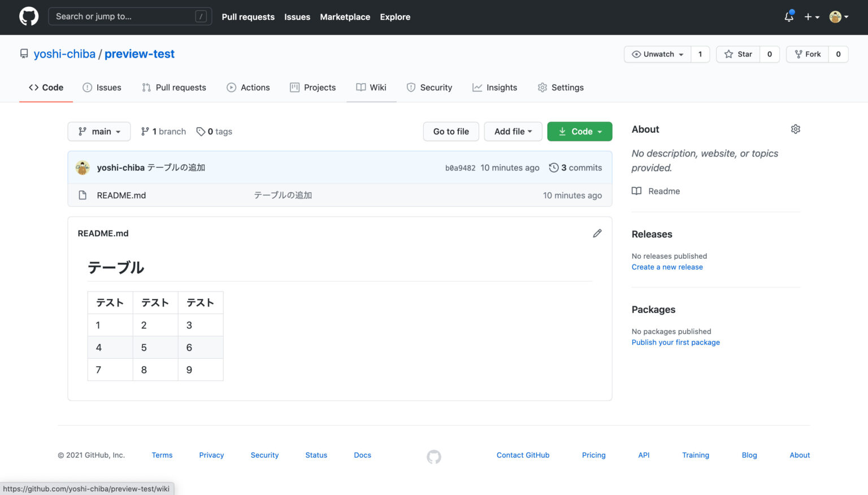Switch to the Insights tab
This screenshot has height=495, width=868.
coord(494,87)
